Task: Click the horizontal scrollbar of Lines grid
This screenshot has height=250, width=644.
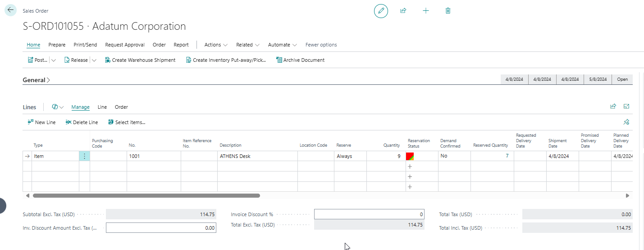Action: pyautogui.click(x=146, y=196)
